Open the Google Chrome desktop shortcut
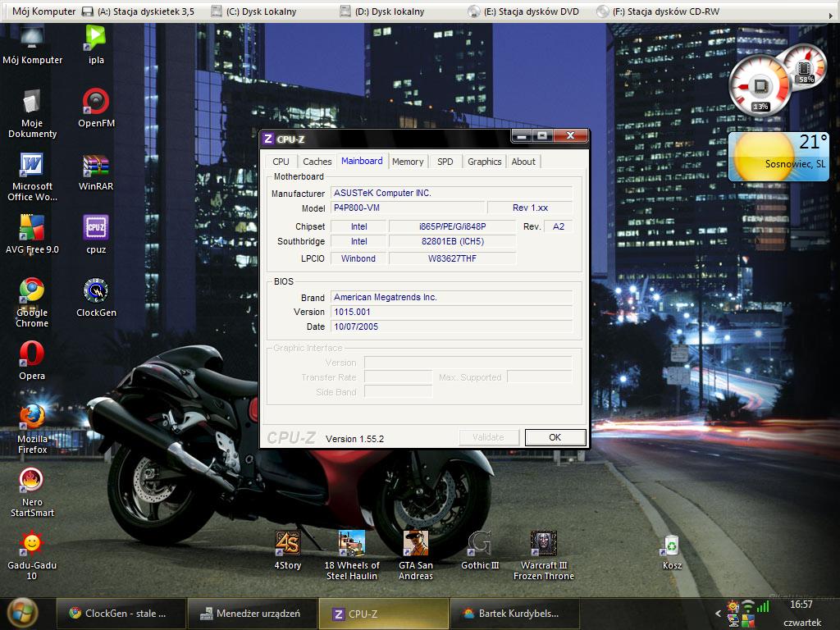The width and height of the screenshot is (840, 630). tap(32, 304)
